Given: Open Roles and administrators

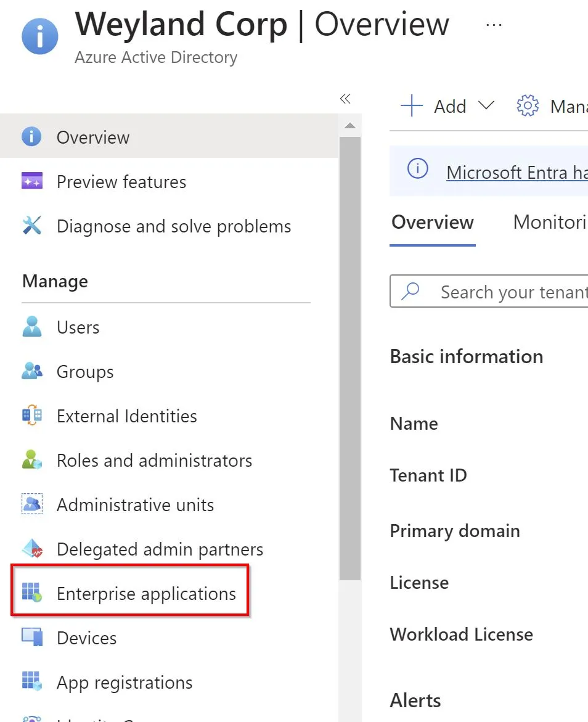Looking at the screenshot, I should tap(155, 461).
